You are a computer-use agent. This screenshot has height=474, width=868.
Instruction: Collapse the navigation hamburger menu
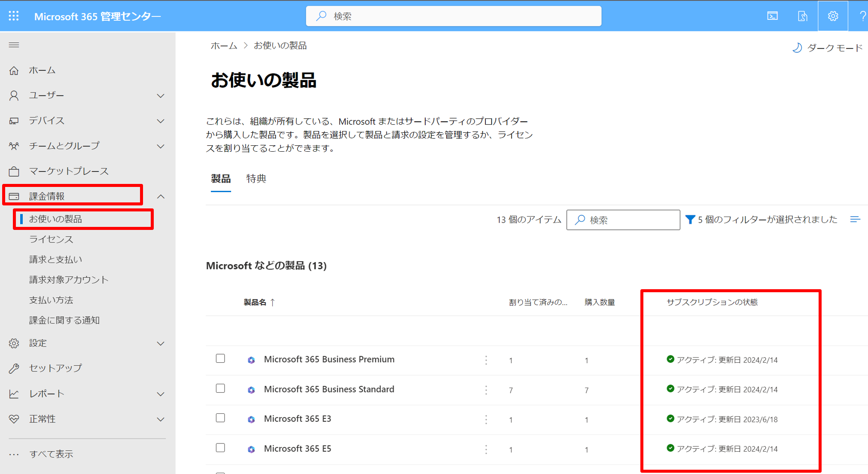pos(14,45)
